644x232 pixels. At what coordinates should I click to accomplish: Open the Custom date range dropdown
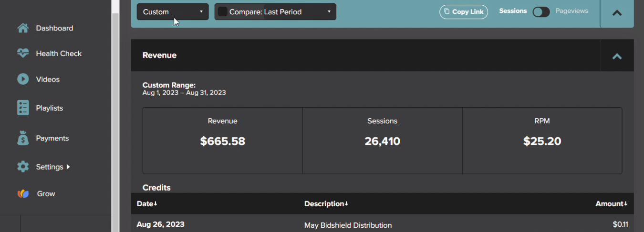click(x=173, y=12)
